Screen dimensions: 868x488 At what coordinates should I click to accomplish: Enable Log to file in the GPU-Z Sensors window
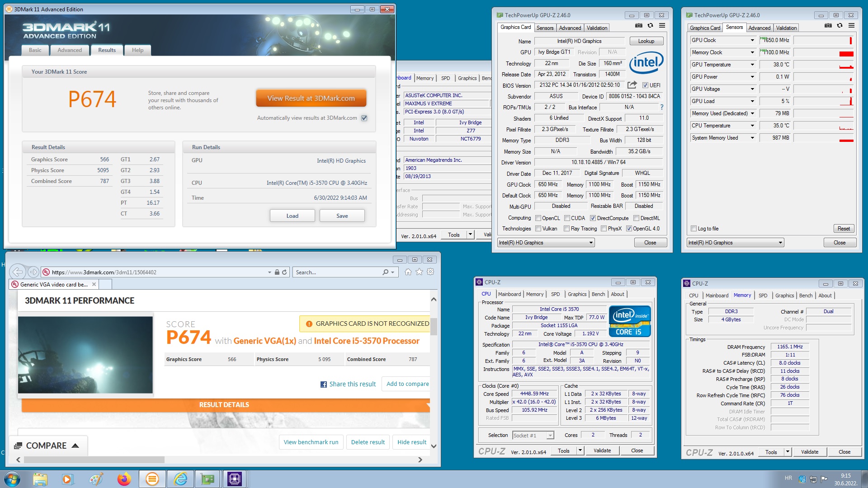click(x=694, y=229)
